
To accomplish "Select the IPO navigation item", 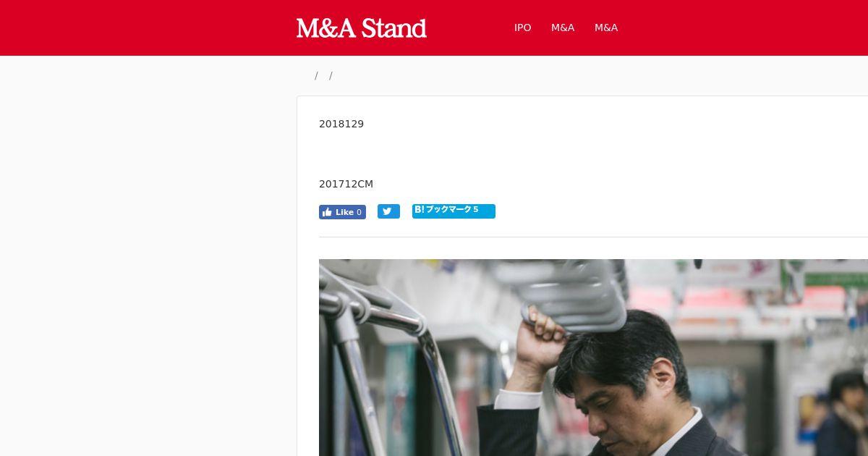I will (x=522, y=28).
